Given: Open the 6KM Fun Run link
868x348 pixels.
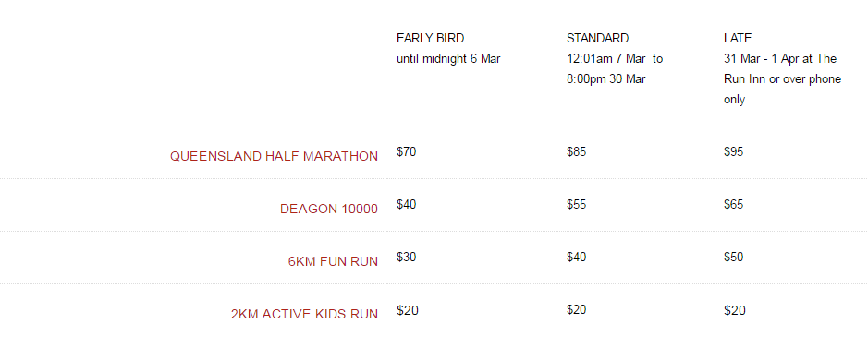Looking at the screenshot, I should 334,261.
